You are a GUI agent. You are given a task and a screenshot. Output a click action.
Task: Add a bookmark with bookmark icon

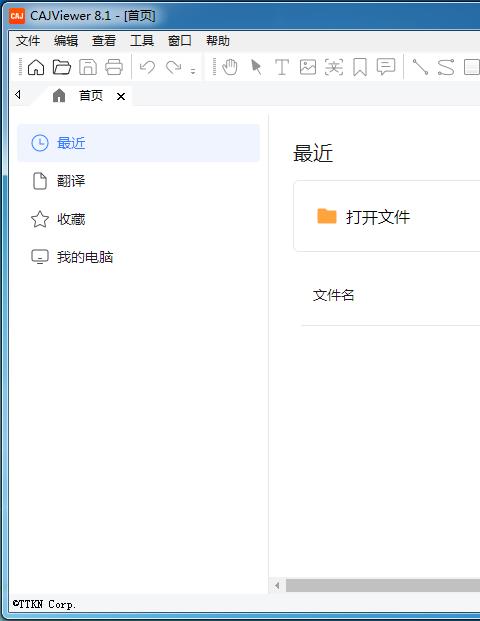coord(360,67)
